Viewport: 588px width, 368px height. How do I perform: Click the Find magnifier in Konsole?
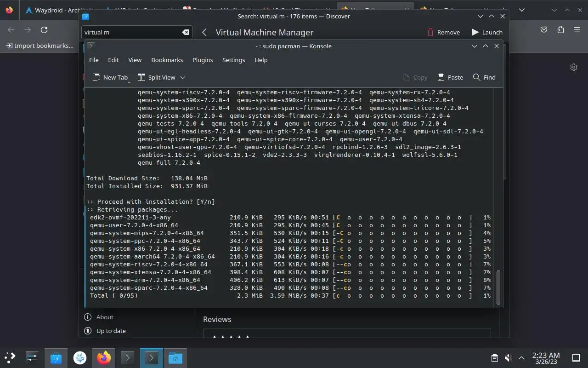(484, 77)
